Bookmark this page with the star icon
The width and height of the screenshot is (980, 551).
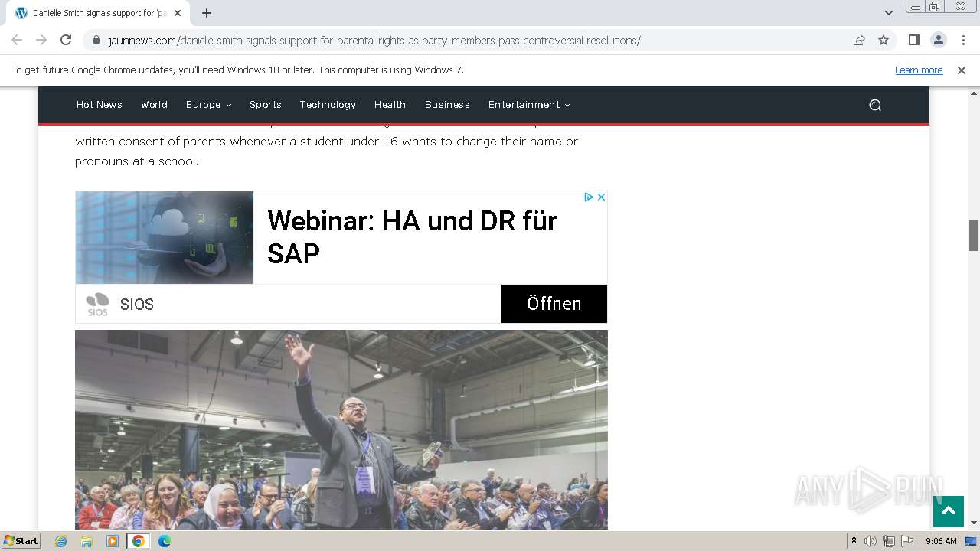click(884, 40)
